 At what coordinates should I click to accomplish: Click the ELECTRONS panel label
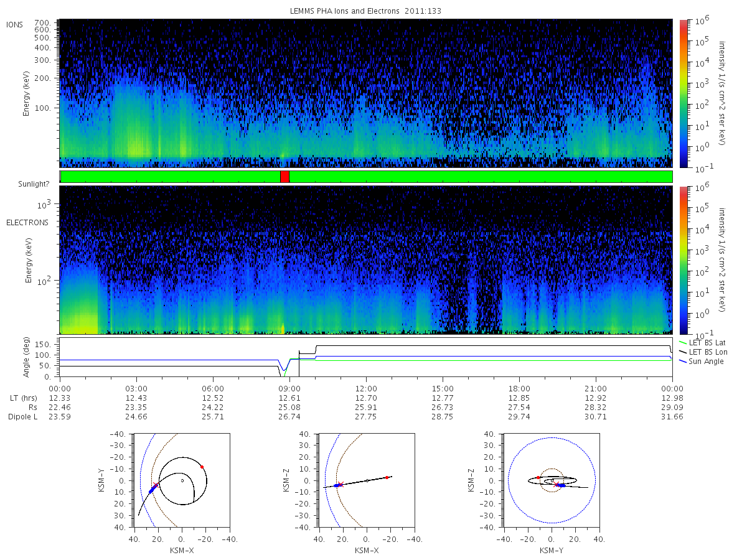click(x=27, y=222)
